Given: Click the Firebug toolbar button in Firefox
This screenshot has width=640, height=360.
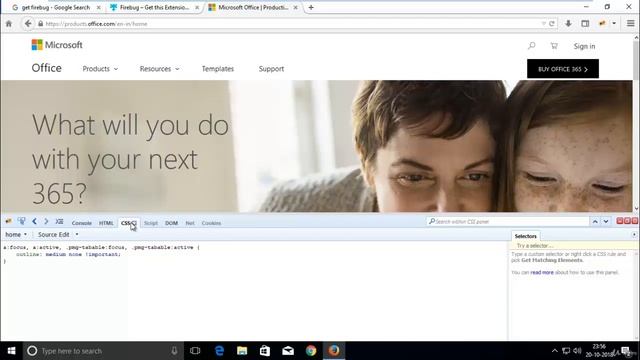Looking at the screenshot, I should pyautogui.click(x=602, y=24).
